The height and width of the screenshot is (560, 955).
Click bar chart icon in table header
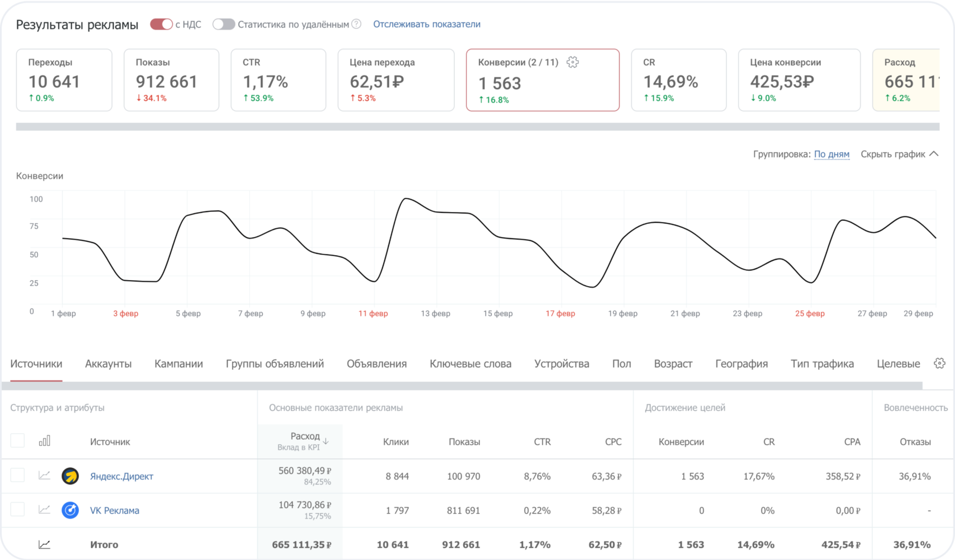tap(44, 441)
